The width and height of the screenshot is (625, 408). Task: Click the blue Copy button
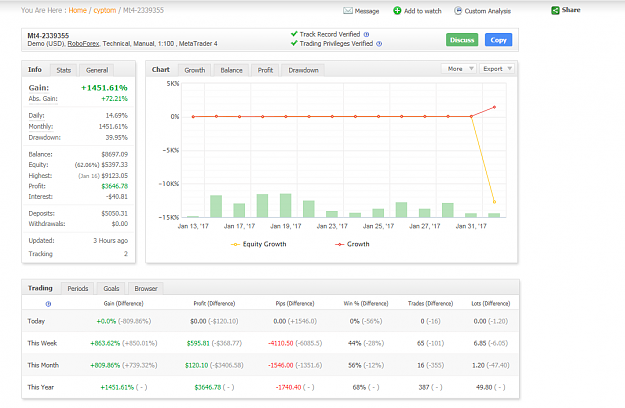498,40
